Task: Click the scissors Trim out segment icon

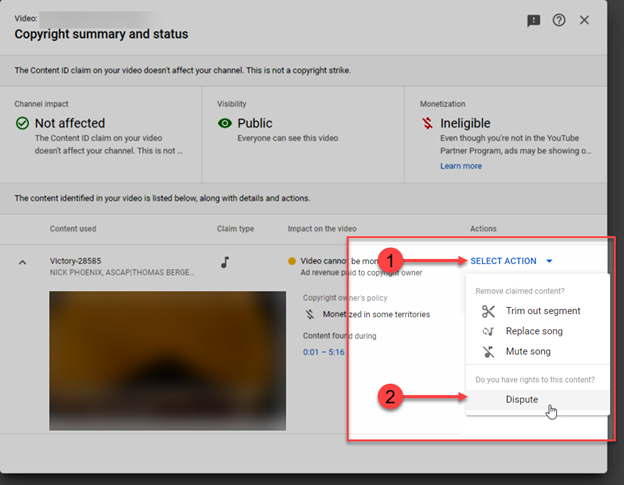Action: click(488, 311)
